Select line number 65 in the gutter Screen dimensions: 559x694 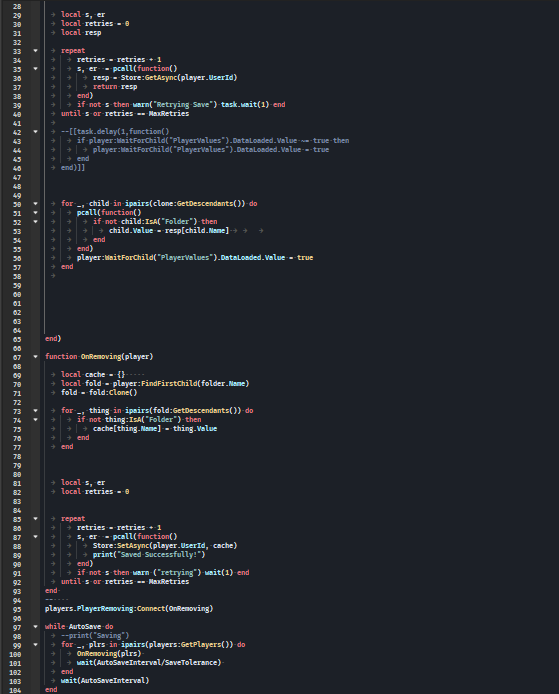tap(17, 339)
